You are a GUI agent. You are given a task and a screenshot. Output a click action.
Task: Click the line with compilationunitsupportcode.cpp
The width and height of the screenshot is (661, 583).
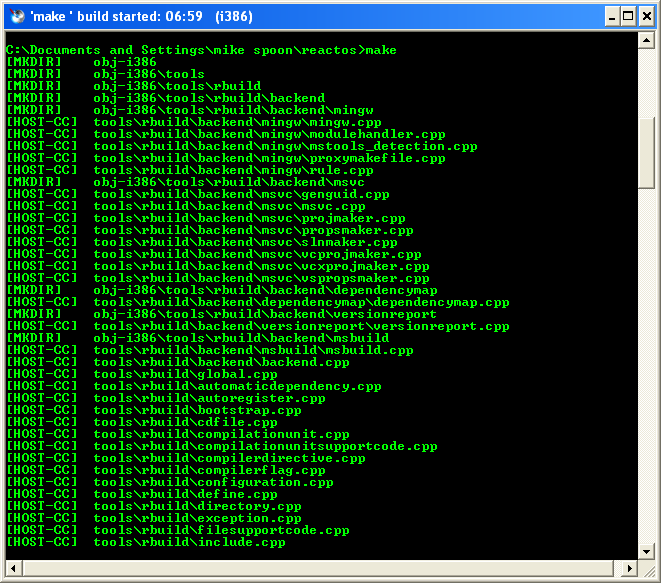click(x=222, y=446)
